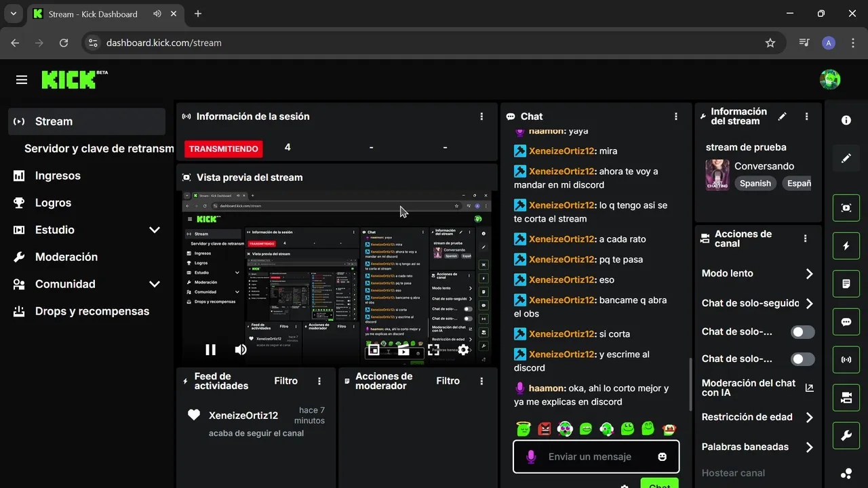Click the TRANSMITIENDO live badge
Screen dimensions: 868x488
(224, 148)
